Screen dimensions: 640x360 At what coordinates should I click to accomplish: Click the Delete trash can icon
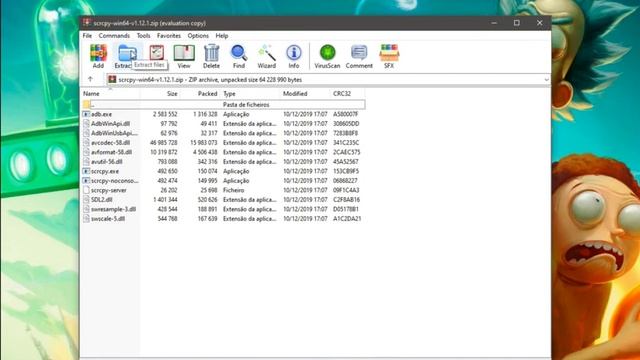[211, 56]
